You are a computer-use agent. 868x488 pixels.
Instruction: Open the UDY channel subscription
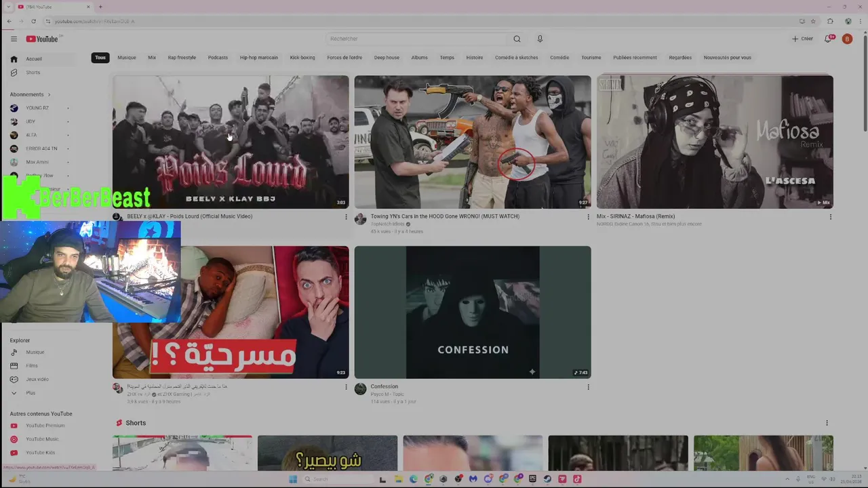(39, 121)
